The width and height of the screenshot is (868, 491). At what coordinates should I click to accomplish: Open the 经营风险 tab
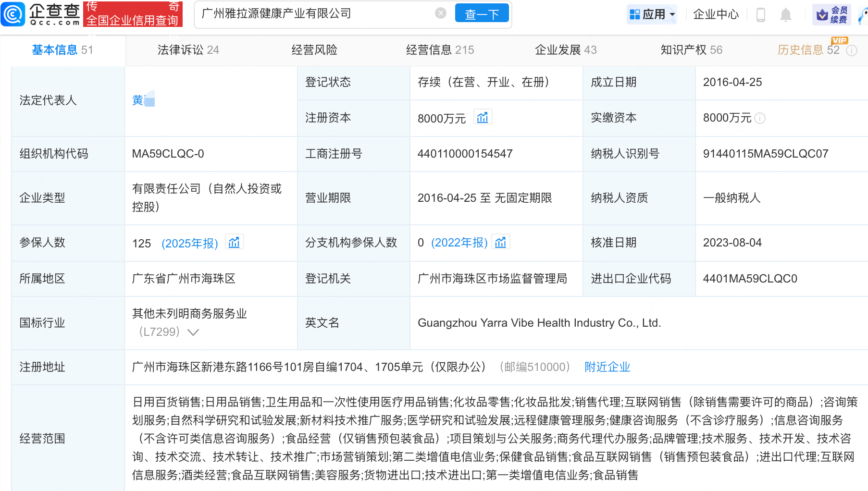pyautogui.click(x=314, y=50)
